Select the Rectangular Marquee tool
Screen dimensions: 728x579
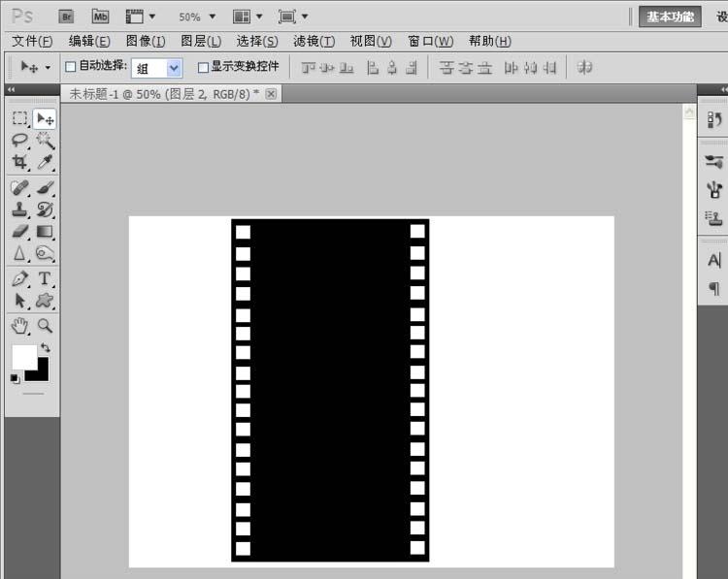(x=19, y=118)
